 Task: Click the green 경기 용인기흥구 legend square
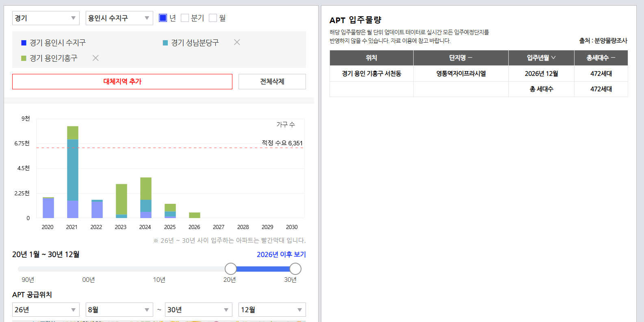point(24,58)
